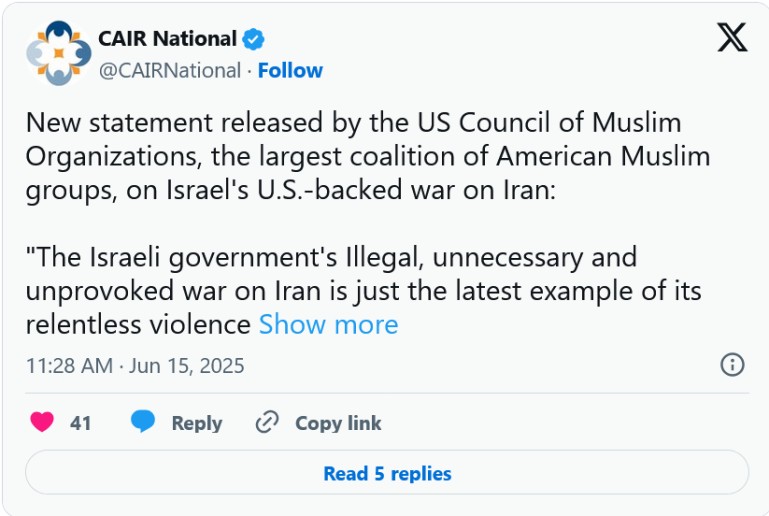Click the chain link icon
Screen dimensions: 769x516
(x=267, y=422)
